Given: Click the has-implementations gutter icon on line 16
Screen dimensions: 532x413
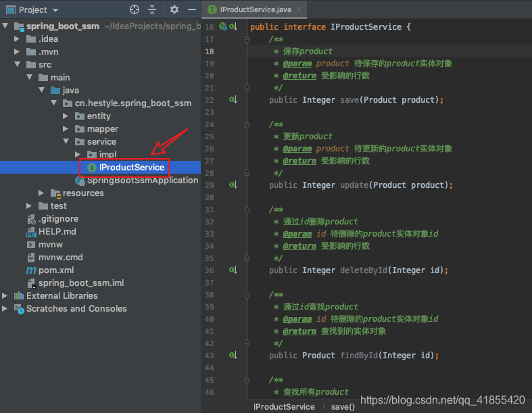Looking at the screenshot, I should pos(233,26).
